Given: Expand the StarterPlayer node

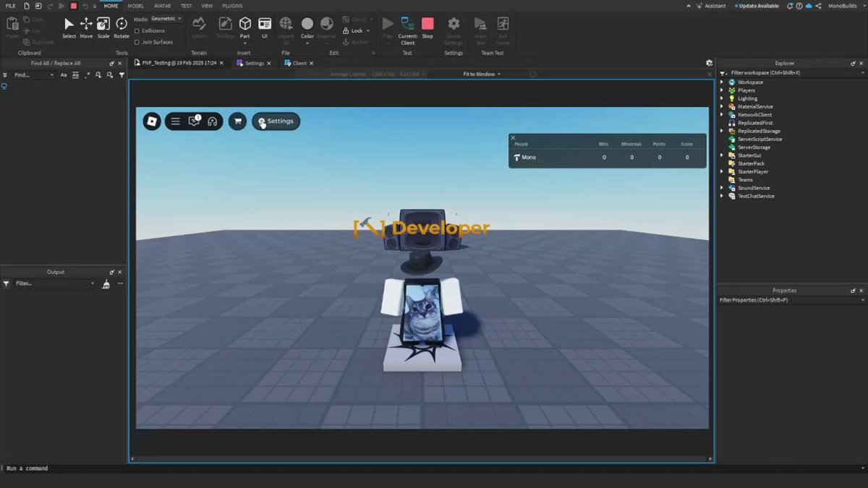Looking at the screenshot, I should click(721, 172).
